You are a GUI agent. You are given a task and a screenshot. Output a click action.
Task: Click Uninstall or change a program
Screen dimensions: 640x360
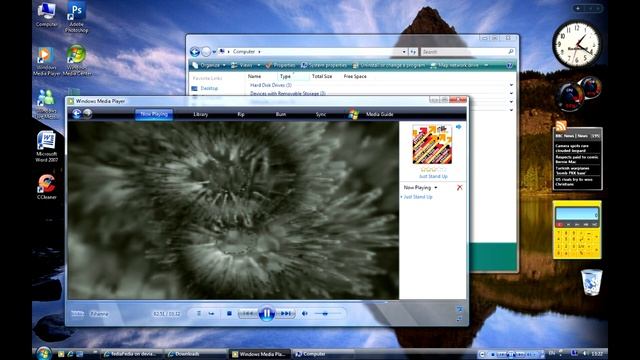coord(389,65)
